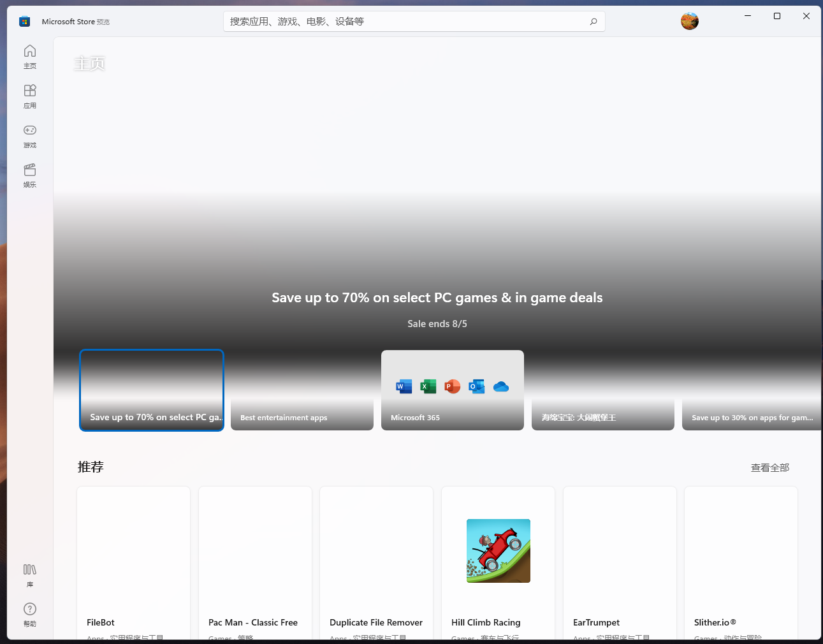Select 'Save up to 30% on apps' card

pyautogui.click(x=752, y=390)
